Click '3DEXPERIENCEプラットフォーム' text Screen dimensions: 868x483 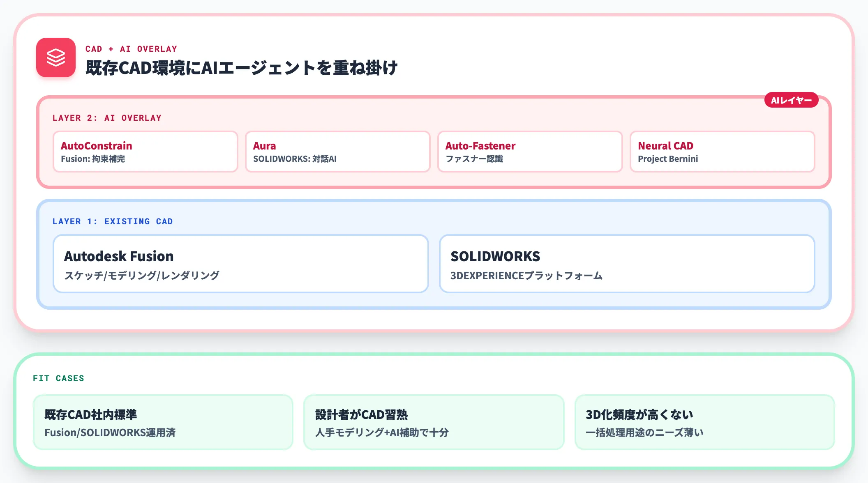point(526,276)
